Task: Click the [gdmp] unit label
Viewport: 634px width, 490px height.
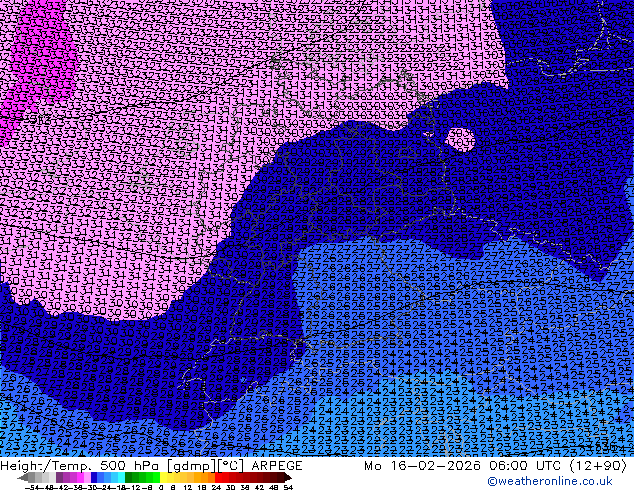Action: [192, 466]
